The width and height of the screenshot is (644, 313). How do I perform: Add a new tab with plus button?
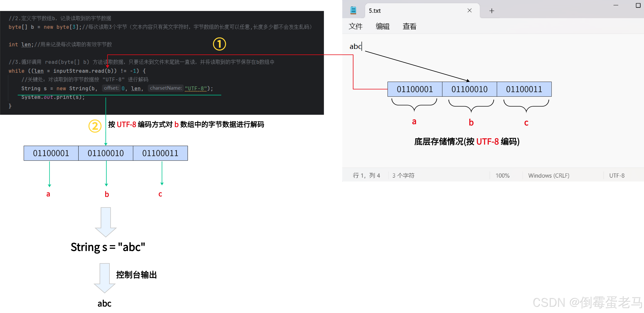[x=492, y=11]
